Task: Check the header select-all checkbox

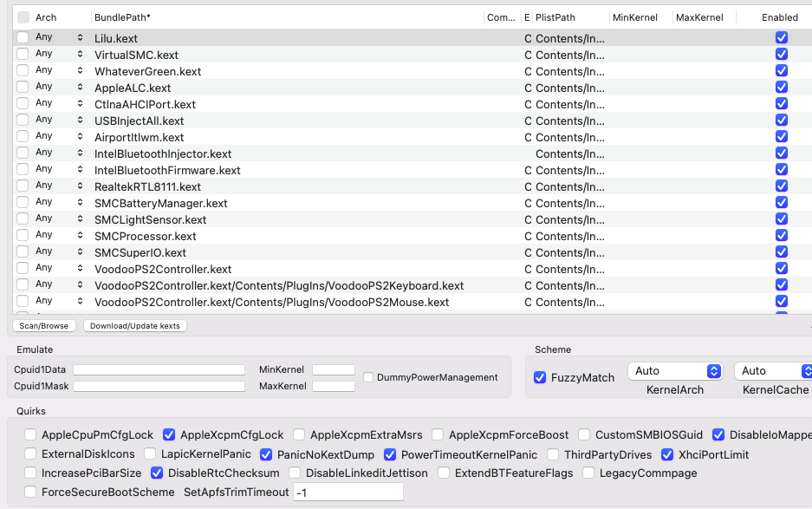Action: tap(23, 17)
